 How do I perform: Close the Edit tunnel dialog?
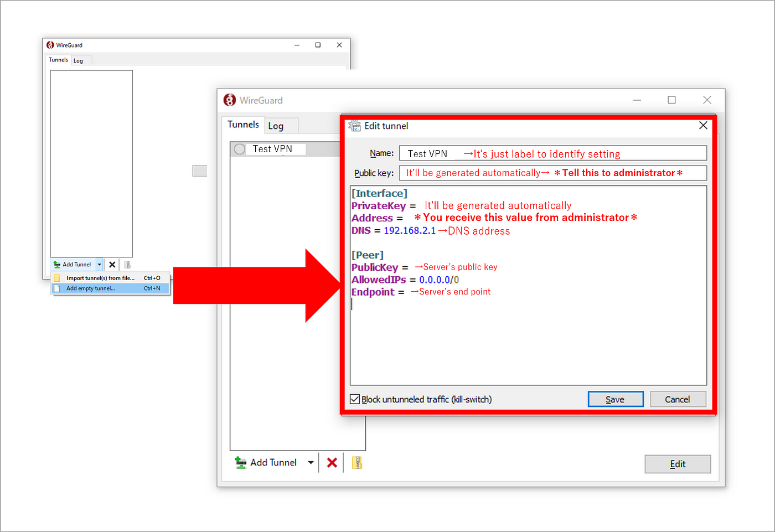pos(703,126)
